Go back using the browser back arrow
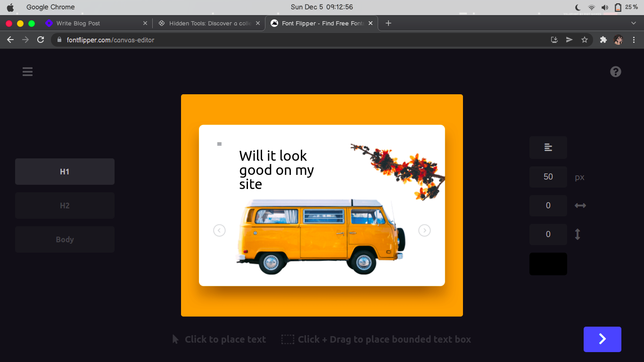 click(10, 40)
